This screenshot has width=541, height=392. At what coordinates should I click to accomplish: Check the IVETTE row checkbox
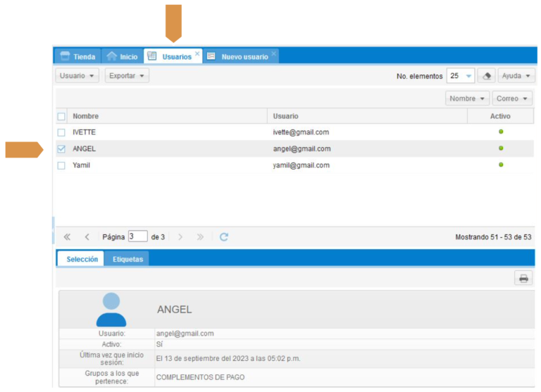[61, 132]
